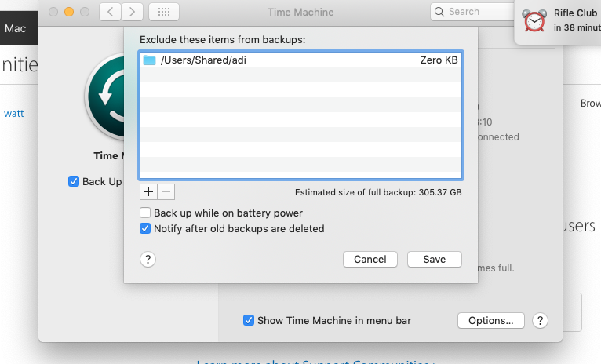Toggle Back Up Automatically checkbox
This screenshot has width=601, height=364.
pos(74,181)
